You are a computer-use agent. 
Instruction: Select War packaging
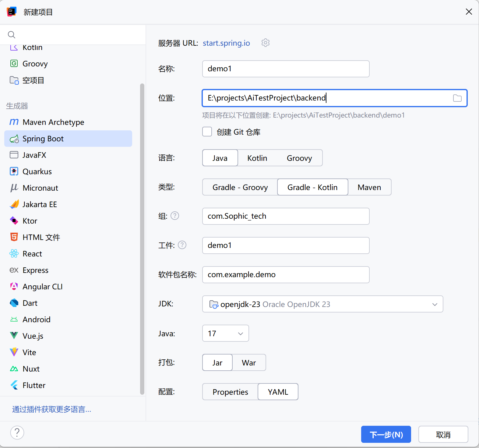pyautogui.click(x=249, y=362)
